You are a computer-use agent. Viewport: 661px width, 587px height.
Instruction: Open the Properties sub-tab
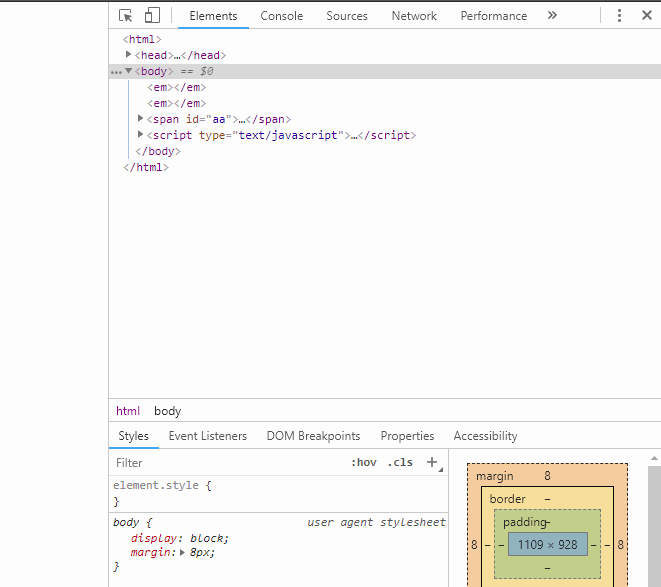(x=407, y=436)
